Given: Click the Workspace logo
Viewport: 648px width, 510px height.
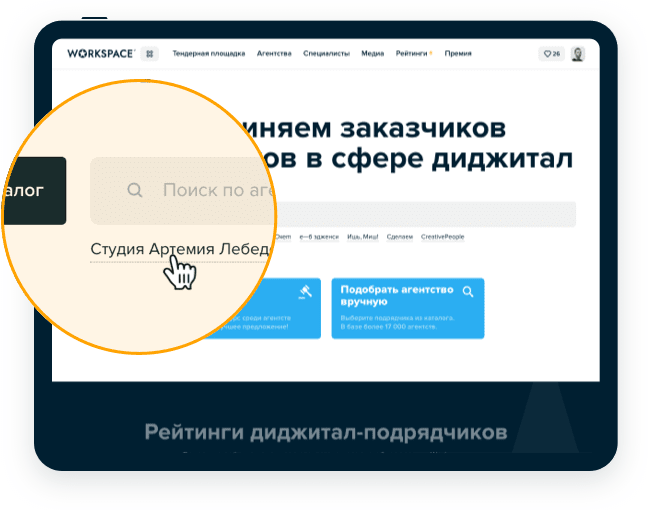Looking at the screenshot, I should (x=100, y=54).
